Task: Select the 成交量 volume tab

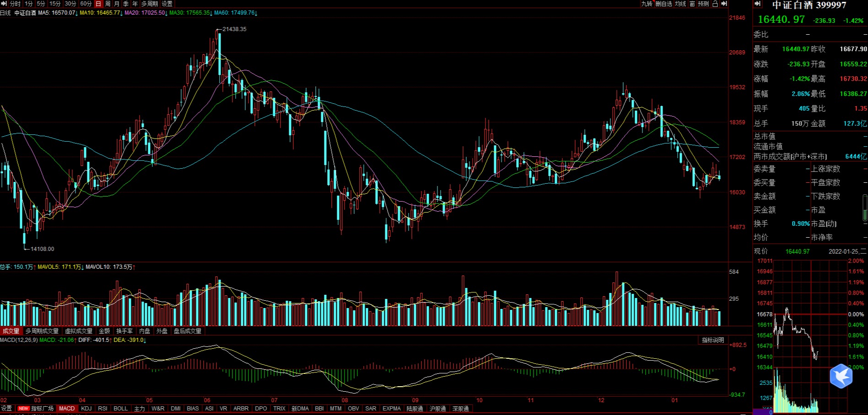Action: point(11,331)
